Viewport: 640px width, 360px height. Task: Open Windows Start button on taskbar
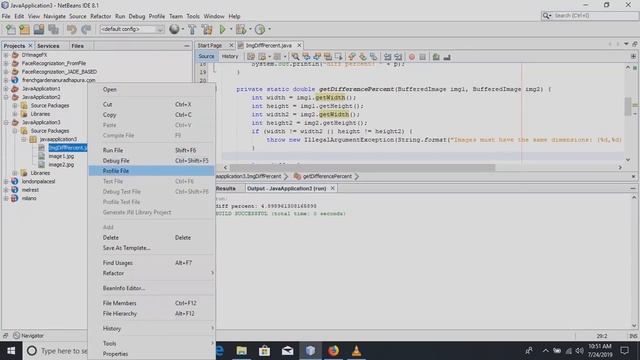tap(11, 351)
